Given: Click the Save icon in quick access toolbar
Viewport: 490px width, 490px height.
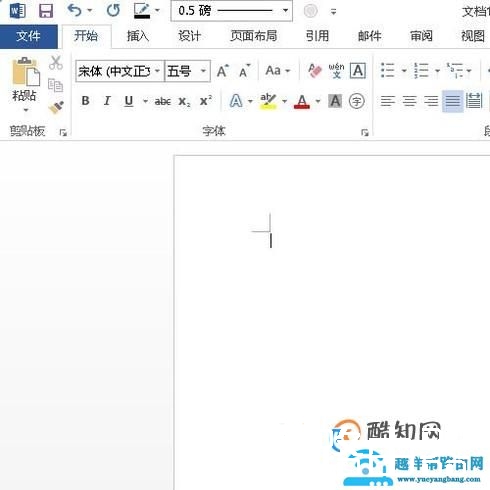Looking at the screenshot, I should coord(46,11).
